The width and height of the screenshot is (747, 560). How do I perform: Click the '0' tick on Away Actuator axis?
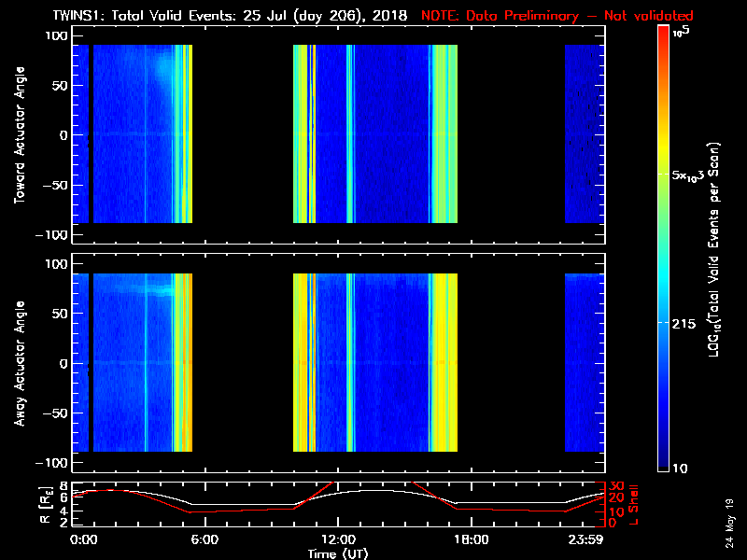point(63,363)
